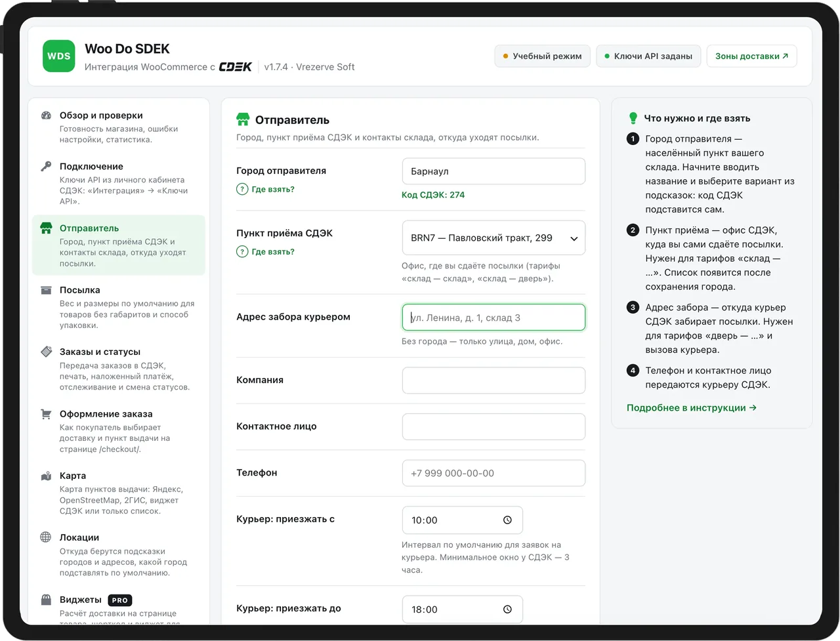Go to the Подключение settings section

click(x=119, y=184)
